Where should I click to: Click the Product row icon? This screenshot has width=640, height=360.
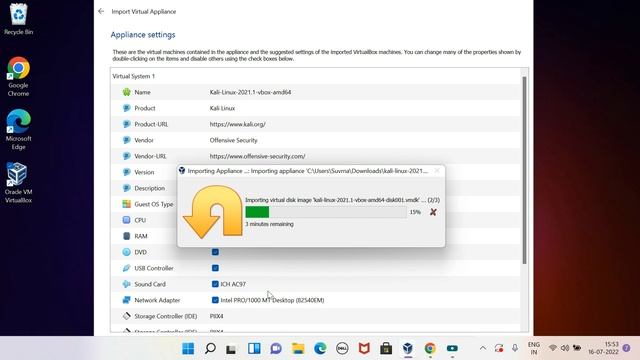pyautogui.click(x=127, y=108)
